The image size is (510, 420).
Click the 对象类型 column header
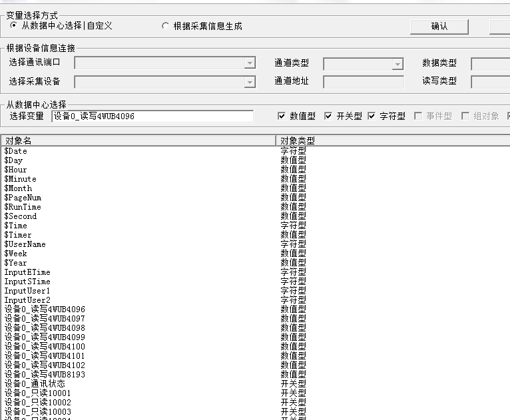click(391, 140)
